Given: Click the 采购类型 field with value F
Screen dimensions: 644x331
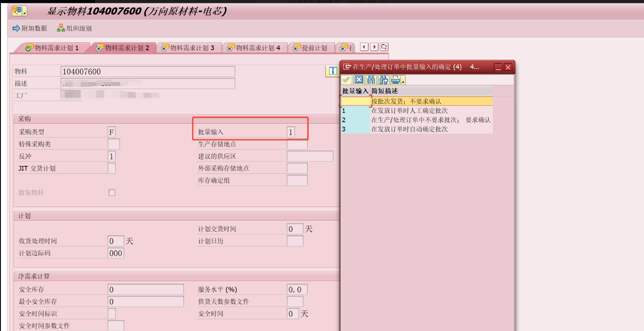Looking at the screenshot, I should pos(112,132).
